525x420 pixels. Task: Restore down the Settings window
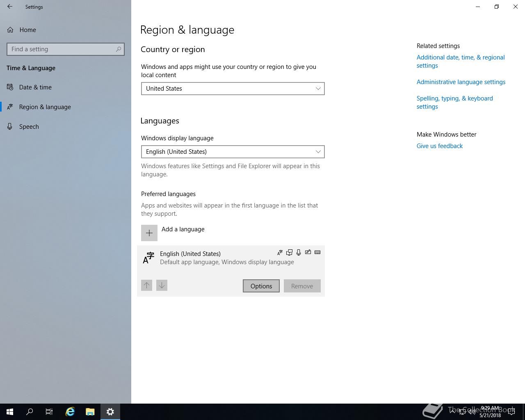pyautogui.click(x=497, y=7)
